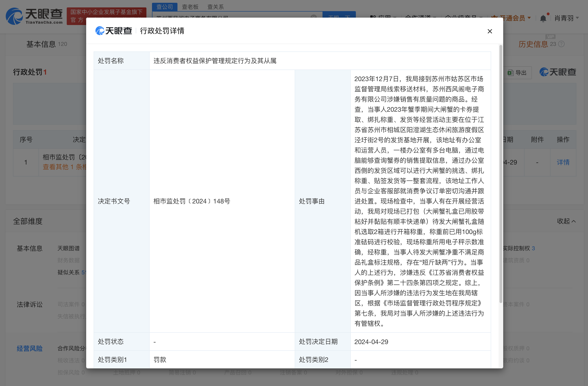Open 详情 for the penalty record
The image size is (588, 386).
pos(563,162)
